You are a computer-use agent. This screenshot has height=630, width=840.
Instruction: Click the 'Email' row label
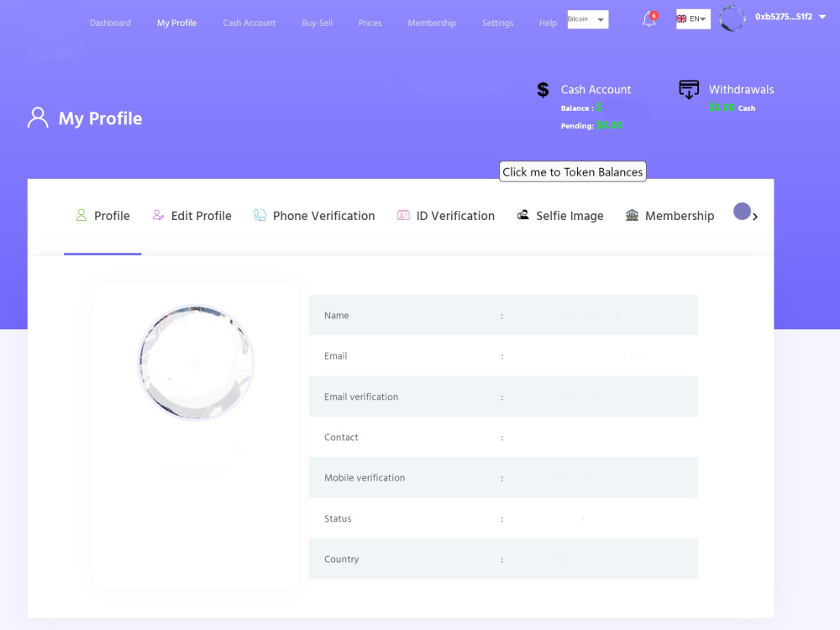coord(335,355)
